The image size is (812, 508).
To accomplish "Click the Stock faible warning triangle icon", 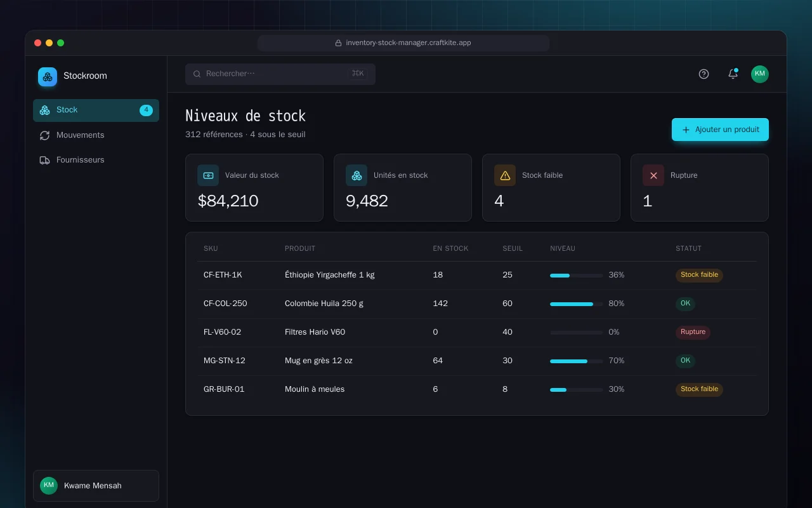I will click(x=505, y=175).
